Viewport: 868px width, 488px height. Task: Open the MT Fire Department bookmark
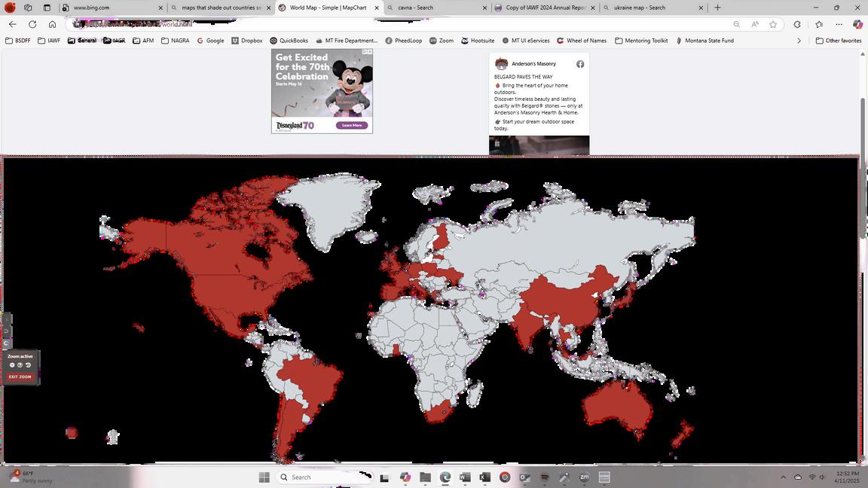347,41
